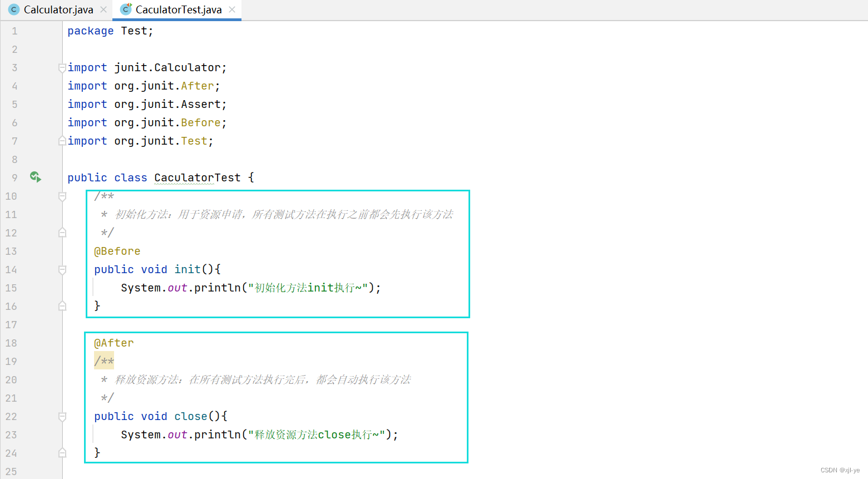Click the comment fold end marker on line 12

pyautogui.click(x=62, y=233)
